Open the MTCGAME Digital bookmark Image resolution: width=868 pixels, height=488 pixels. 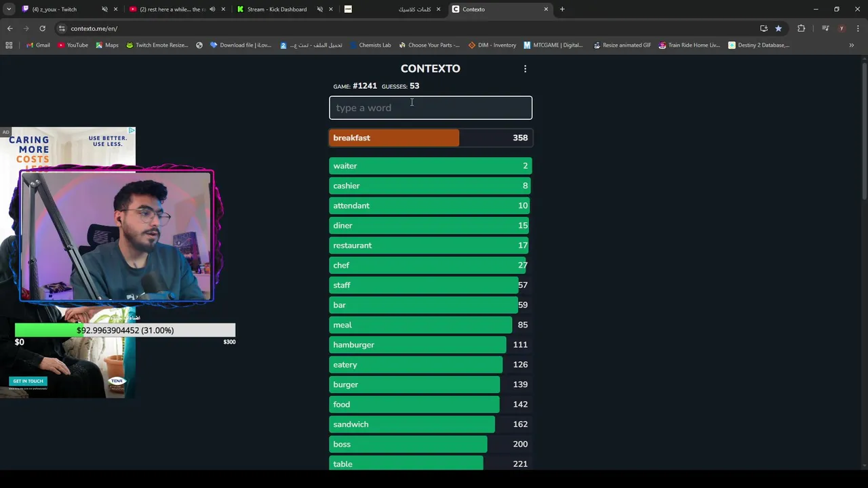pos(553,45)
